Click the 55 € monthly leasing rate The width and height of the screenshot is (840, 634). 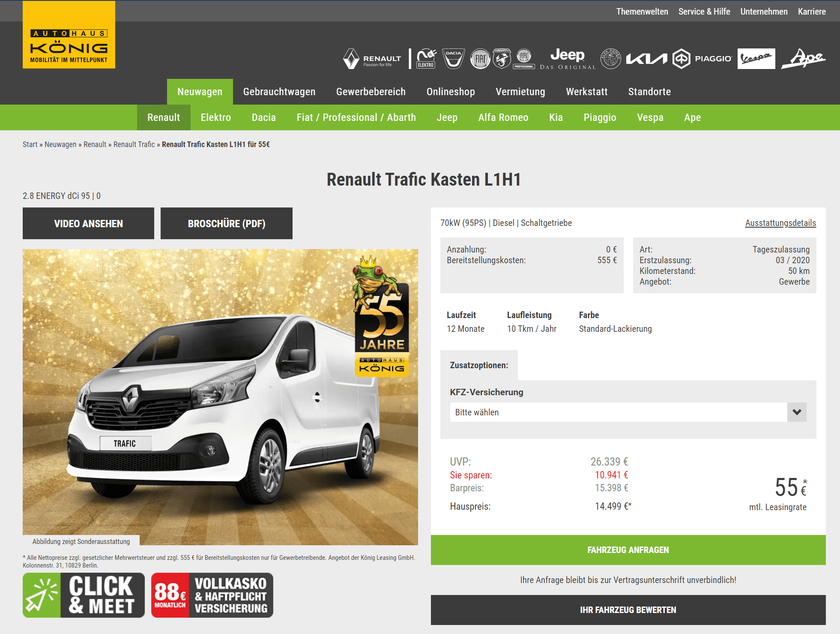791,487
